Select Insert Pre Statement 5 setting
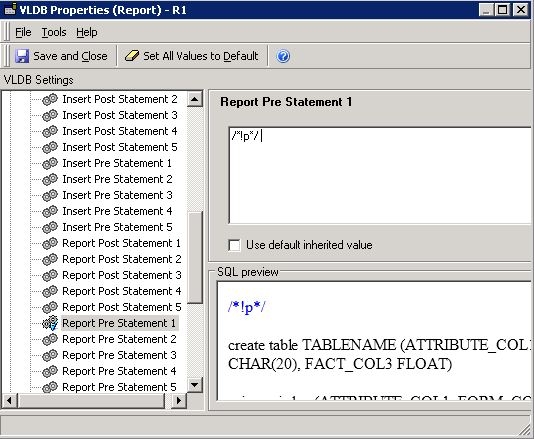 coord(117,227)
